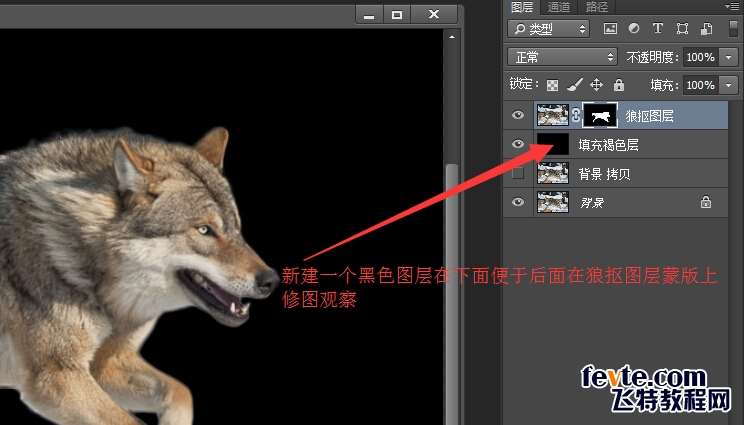This screenshot has height=425, width=744.
Task: Filter layers by smart objects icon
Action: point(706,29)
